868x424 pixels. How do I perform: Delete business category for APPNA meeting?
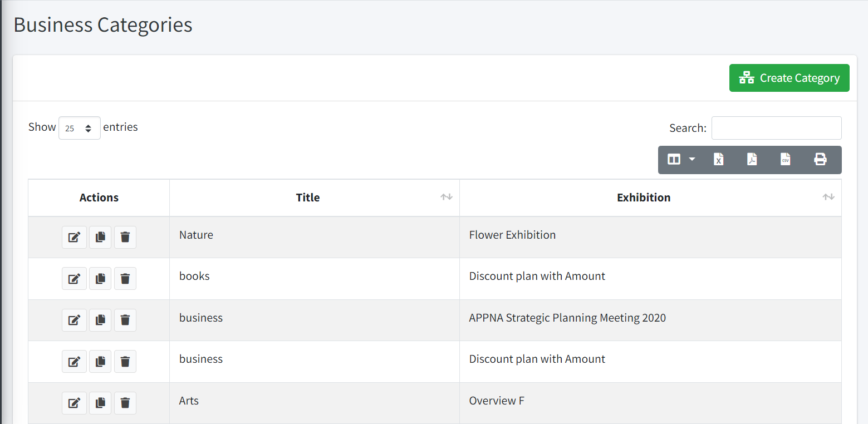[125, 321]
